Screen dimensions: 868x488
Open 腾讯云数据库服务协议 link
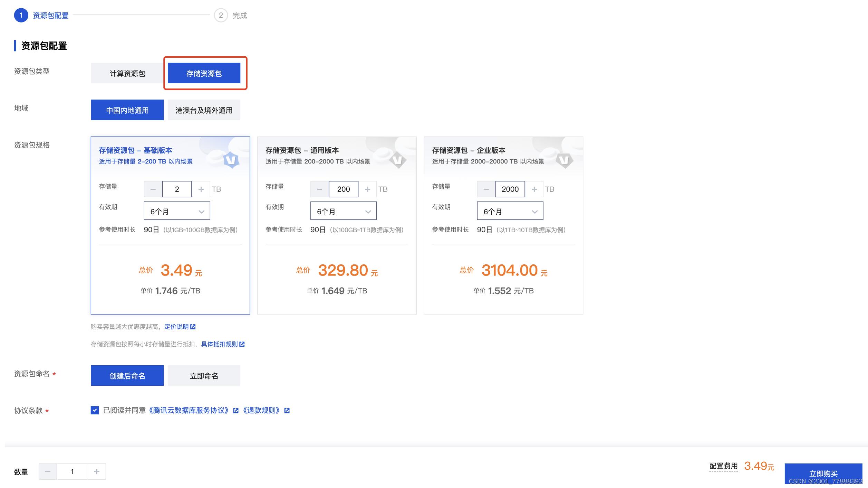(189, 410)
